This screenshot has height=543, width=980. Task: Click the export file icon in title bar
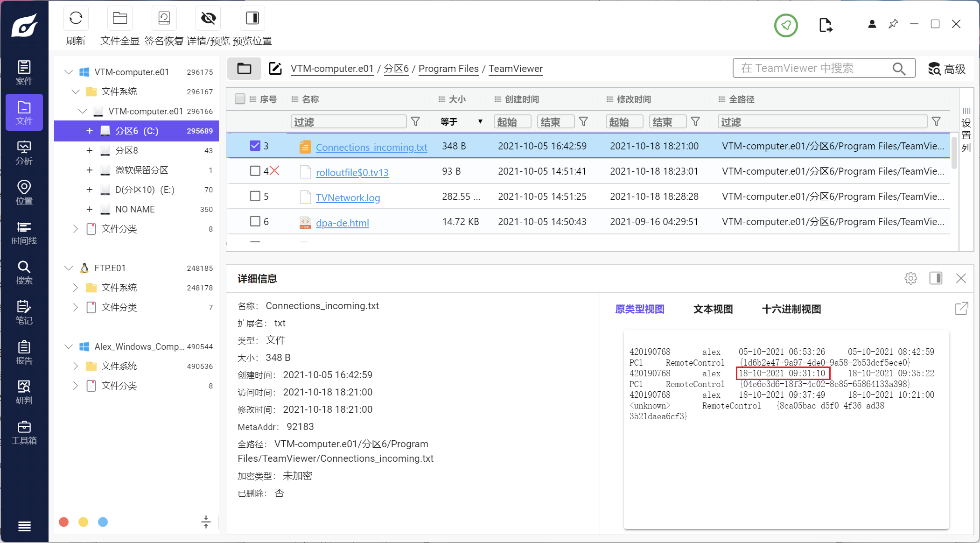pyautogui.click(x=826, y=25)
